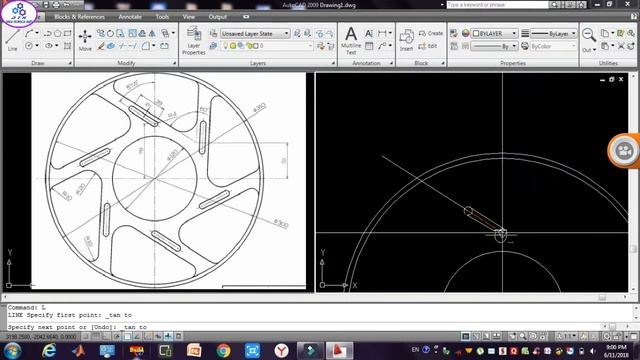This screenshot has height=360, width=640.
Task: Click the search magnifier icon beside keyword box
Action: click(x=554, y=5)
